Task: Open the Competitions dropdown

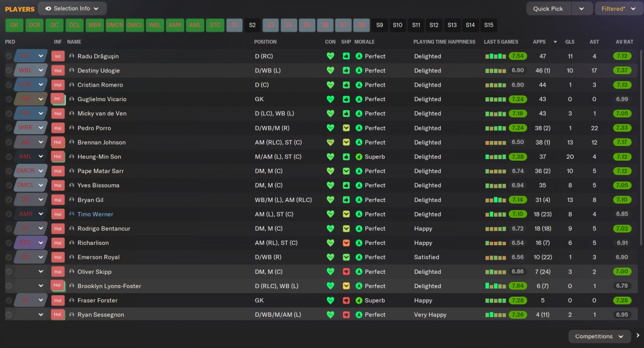Action: click(x=599, y=336)
